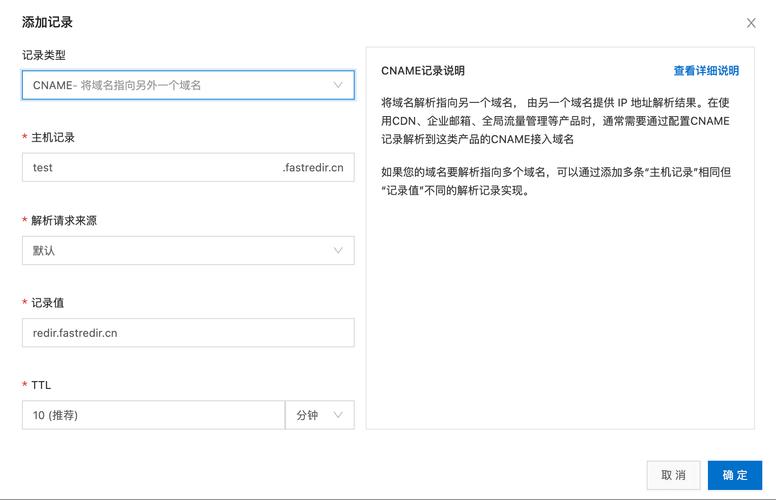Click the chevron arrow in 解析请求来源 selector
This screenshot has height=500, width=776.
[338, 250]
